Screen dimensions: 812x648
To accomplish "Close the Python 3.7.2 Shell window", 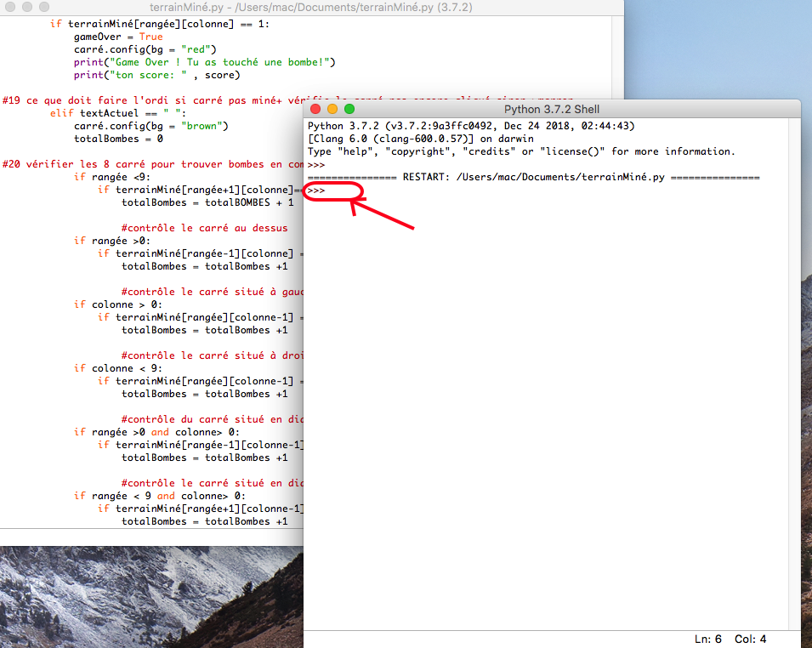I will click(x=315, y=110).
